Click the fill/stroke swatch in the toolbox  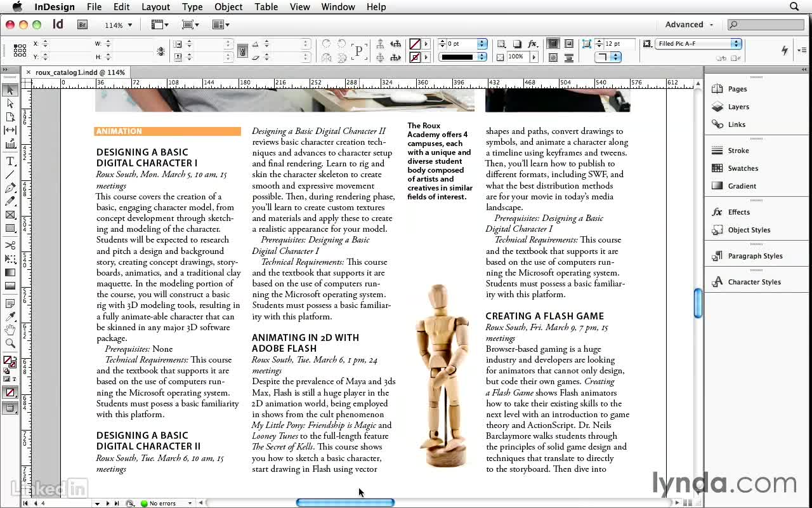click(10, 363)
